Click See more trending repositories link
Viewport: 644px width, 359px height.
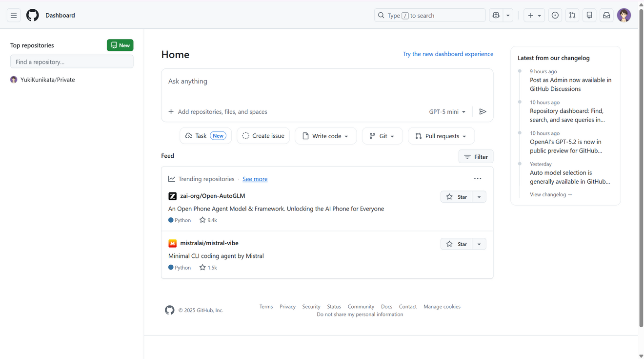(x=255, y=179)
